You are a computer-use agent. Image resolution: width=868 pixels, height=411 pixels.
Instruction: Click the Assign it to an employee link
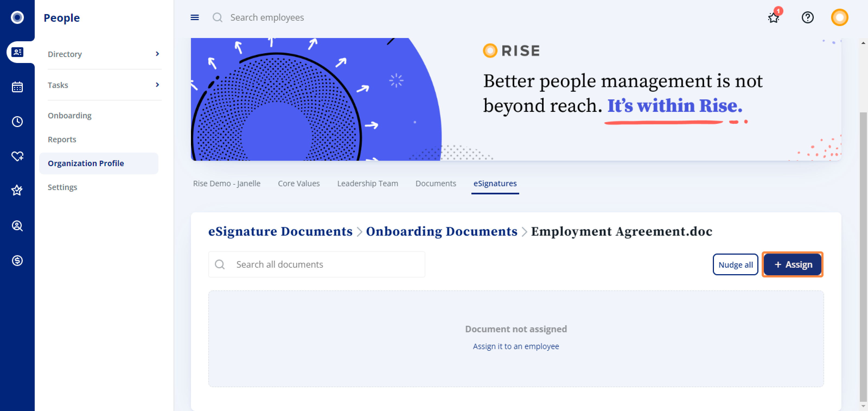(x=516, y=346)
